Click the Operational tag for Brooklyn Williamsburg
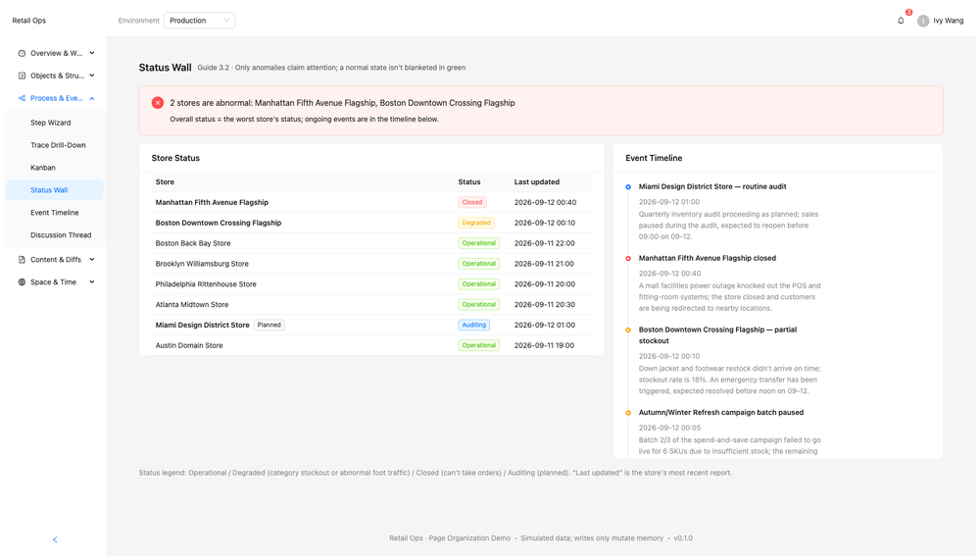The image size is (980, 560). coord(479,264)
